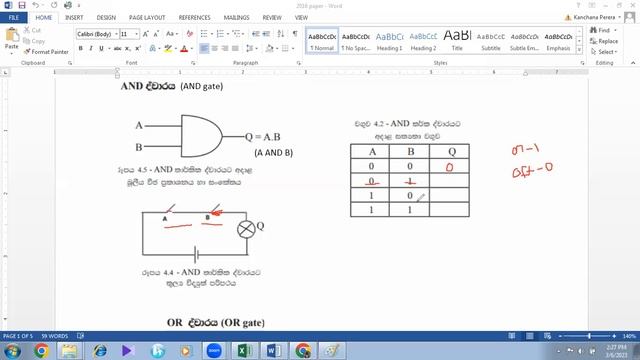Open the font size dropdown showing 11
The width and height of the screenshot is (640, 360).
136,34
